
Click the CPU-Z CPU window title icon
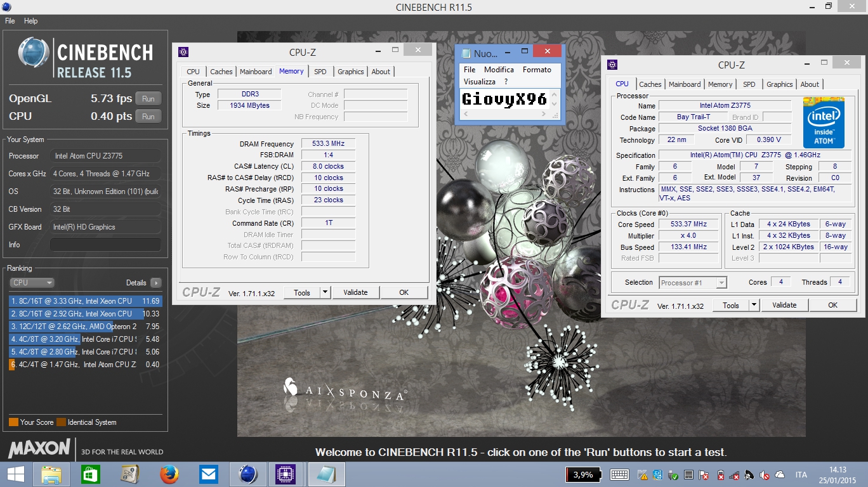[x=612, y=65]
